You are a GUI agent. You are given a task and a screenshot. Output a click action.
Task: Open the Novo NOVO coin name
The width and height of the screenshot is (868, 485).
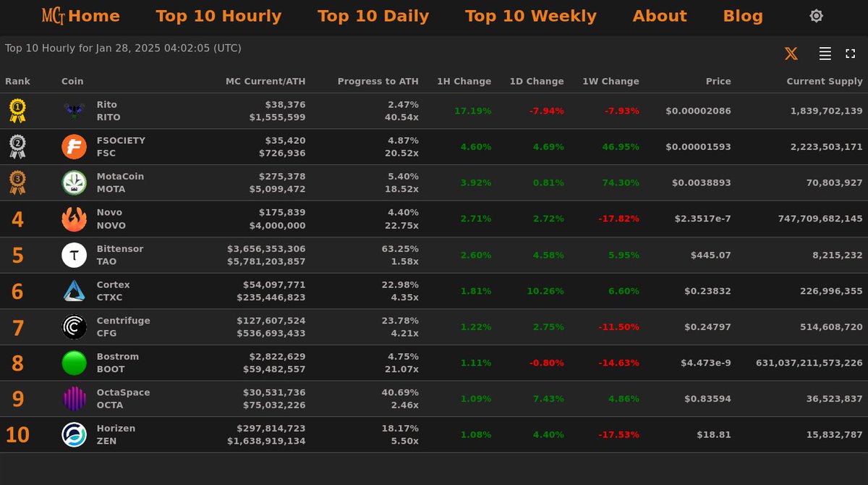(x=111, y=219)
